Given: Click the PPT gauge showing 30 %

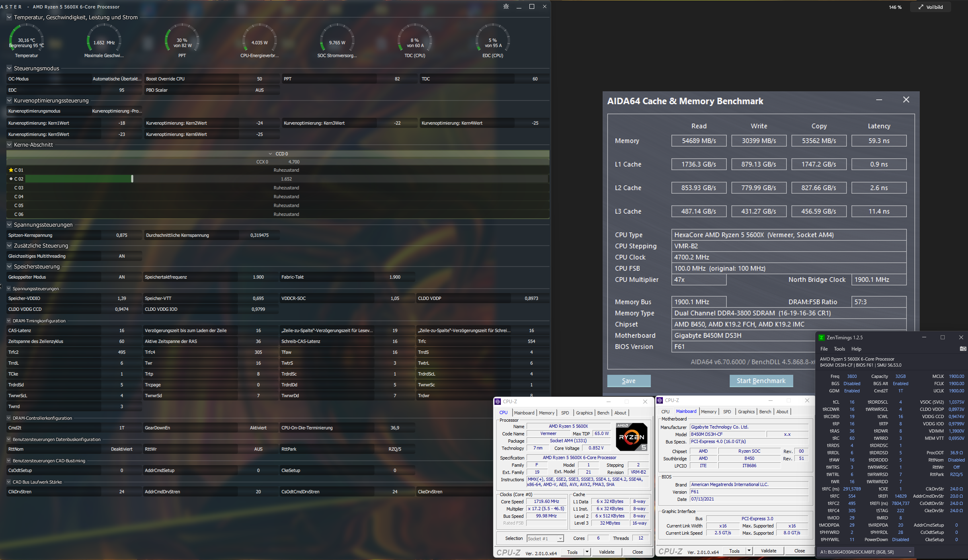Looking at the screenshot, I should click(182, 41).
